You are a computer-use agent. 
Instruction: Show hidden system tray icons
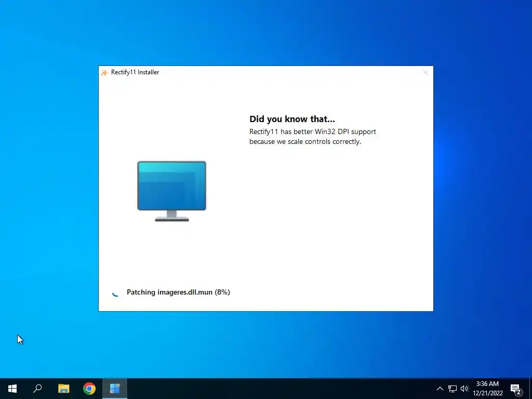click(x=440, y=389)
